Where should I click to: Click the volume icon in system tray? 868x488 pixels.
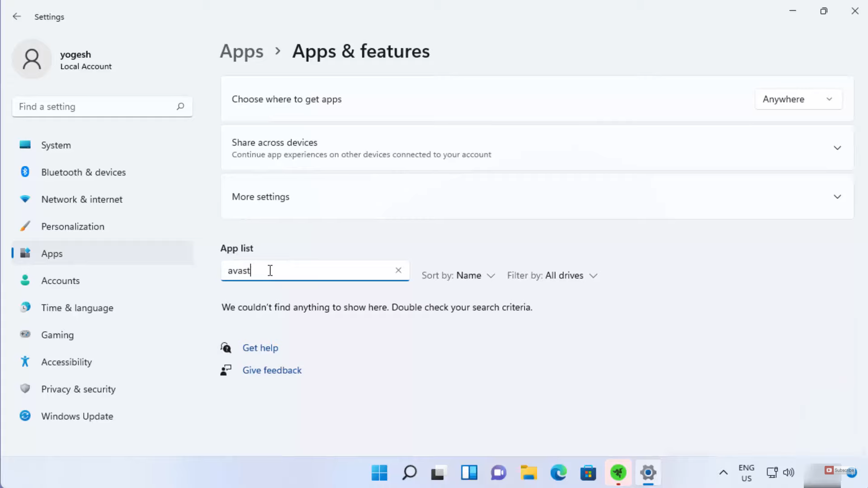point(788,473)
